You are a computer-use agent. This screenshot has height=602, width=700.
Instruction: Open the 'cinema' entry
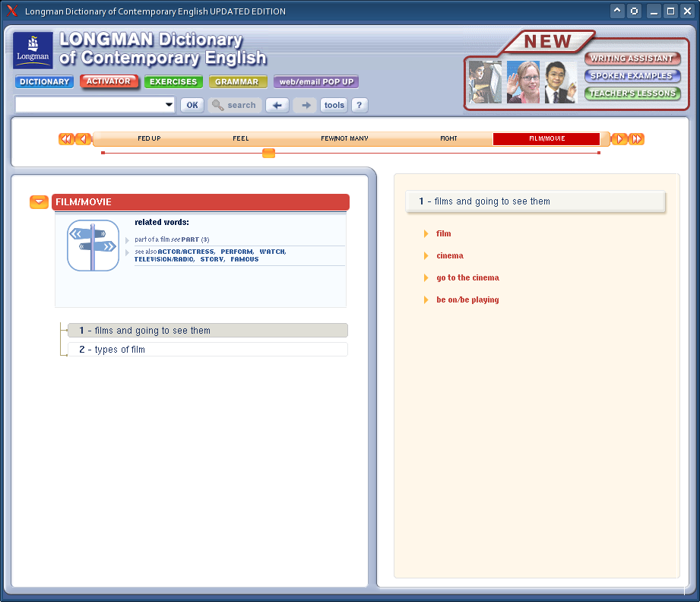[450, 255]
